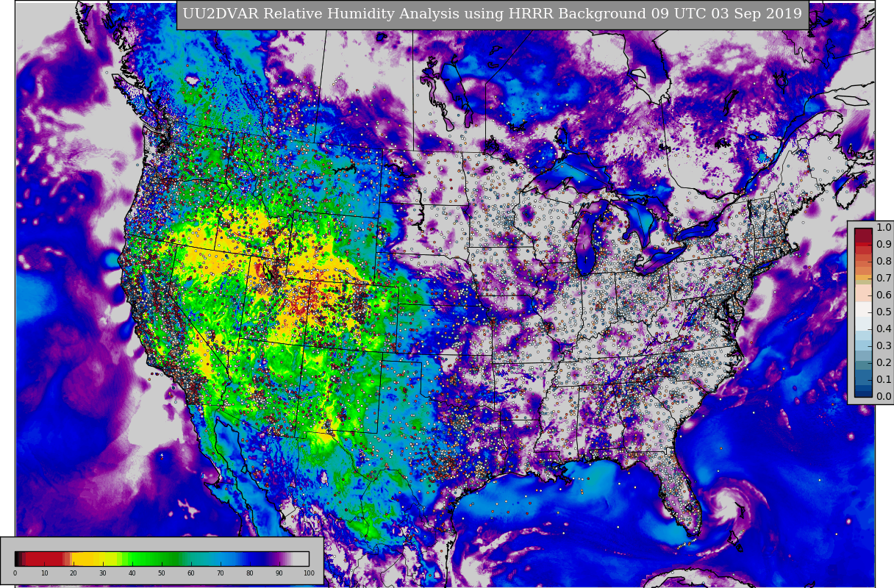Click the 0.6 label on vertical colorbar
This screenshot has height=588, width=894.
(884, 295)
